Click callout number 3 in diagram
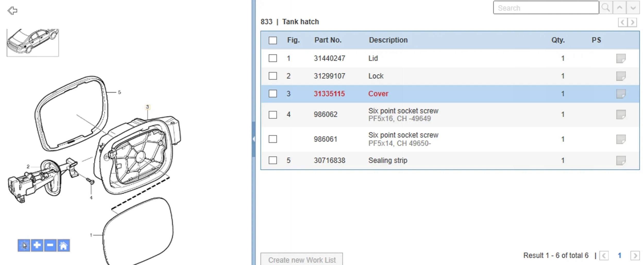Screen dimensions: 644x265 pos(147,107)
